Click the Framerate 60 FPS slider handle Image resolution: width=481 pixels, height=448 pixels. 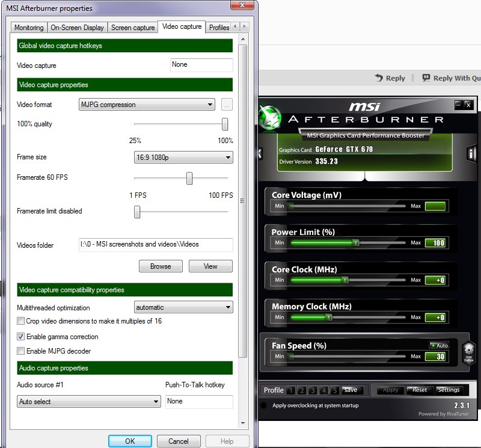(x=189, y=178)
